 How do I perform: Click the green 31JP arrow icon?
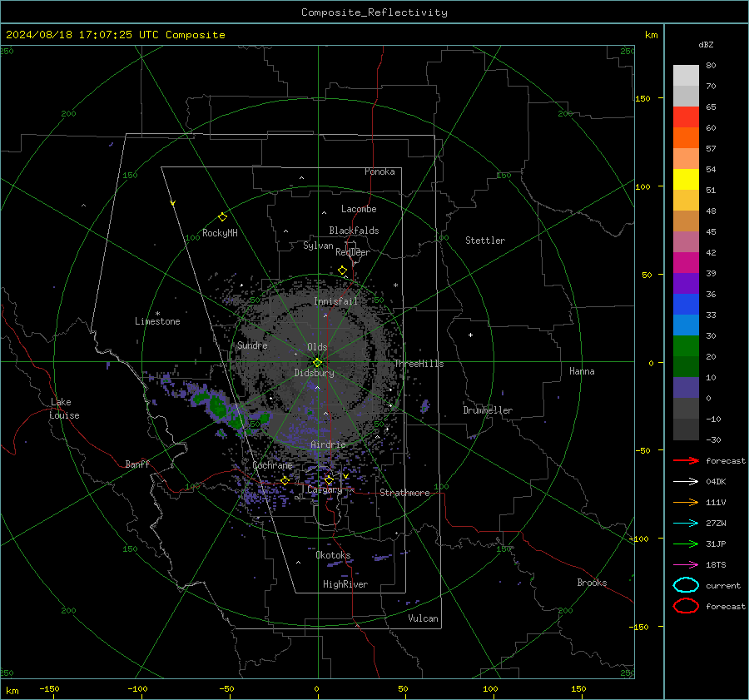click(686, 544)
